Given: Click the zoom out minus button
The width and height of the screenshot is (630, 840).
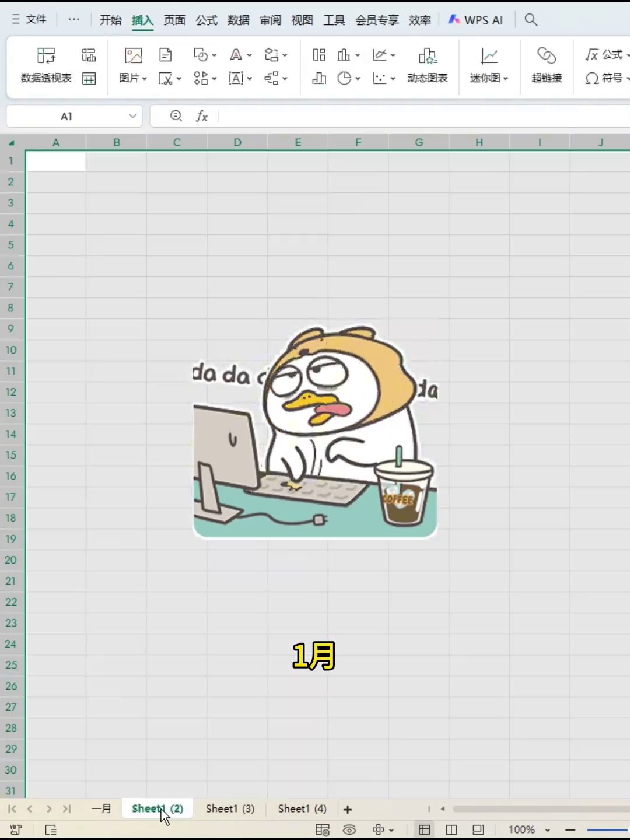Looking at the screenshot, I should [570, 829].
